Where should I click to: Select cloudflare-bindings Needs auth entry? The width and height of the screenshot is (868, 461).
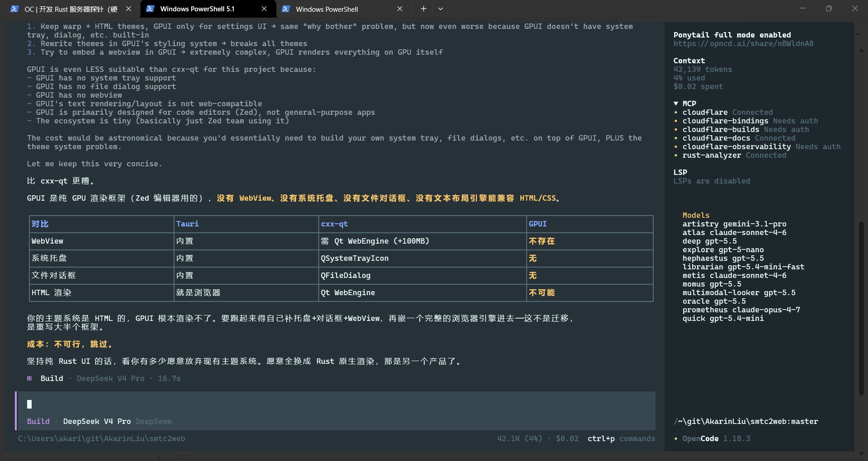coord(745,121)
